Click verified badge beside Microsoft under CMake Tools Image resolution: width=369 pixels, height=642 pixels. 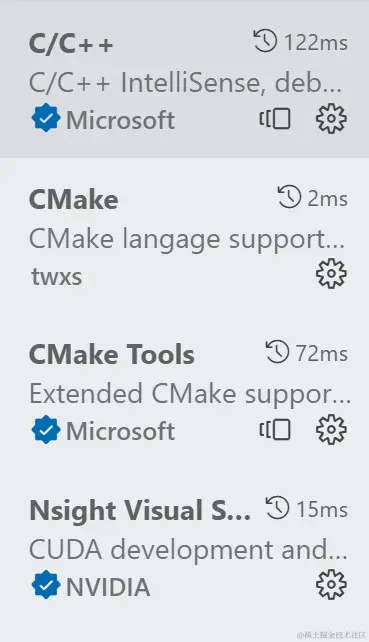point(46,430)
